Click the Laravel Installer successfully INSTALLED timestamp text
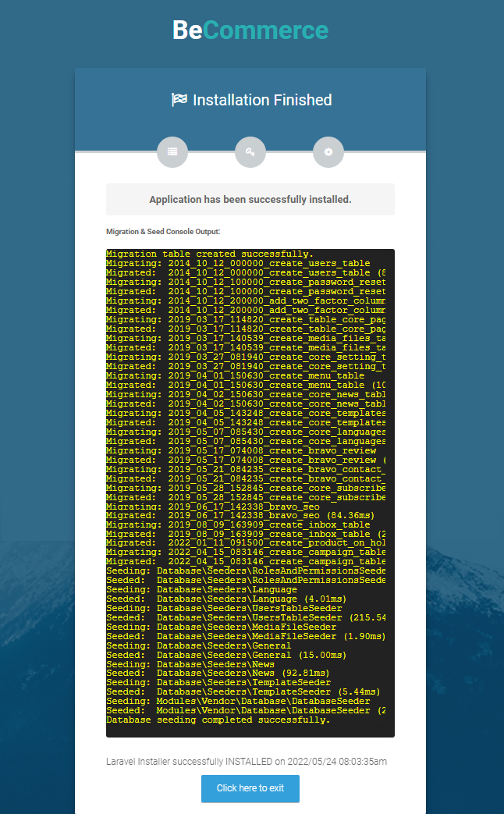The image size is (504, 814). click(x=247, y=762)
